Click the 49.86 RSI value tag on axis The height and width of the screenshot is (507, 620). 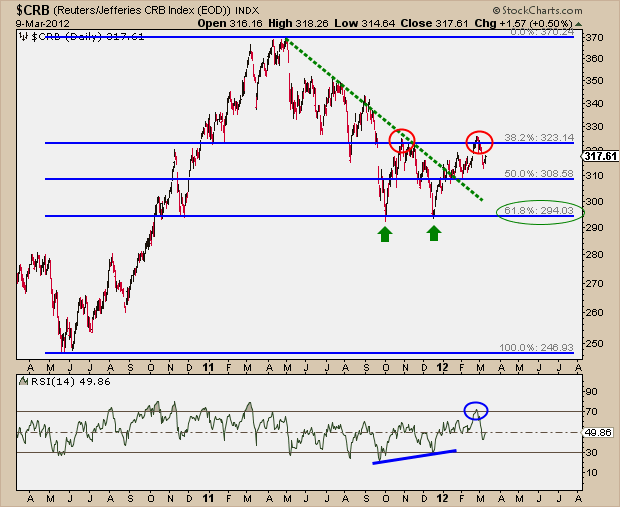(x=598, y=432)
